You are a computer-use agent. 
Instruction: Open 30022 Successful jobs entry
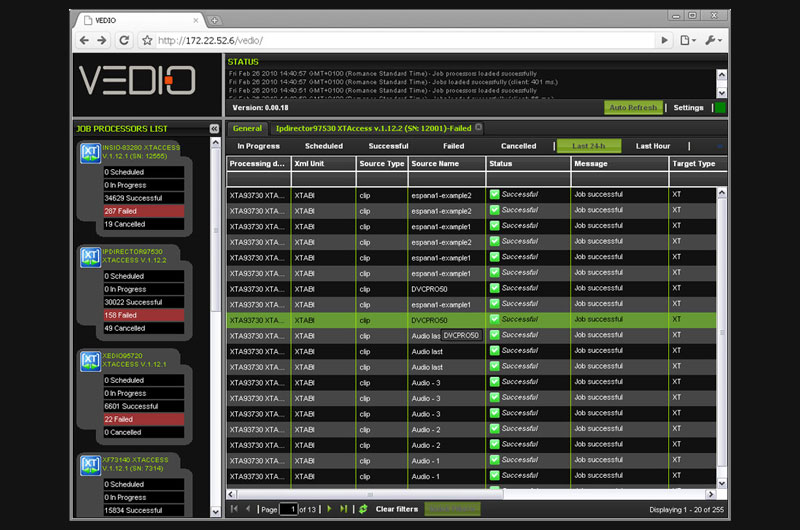[143, 302]
